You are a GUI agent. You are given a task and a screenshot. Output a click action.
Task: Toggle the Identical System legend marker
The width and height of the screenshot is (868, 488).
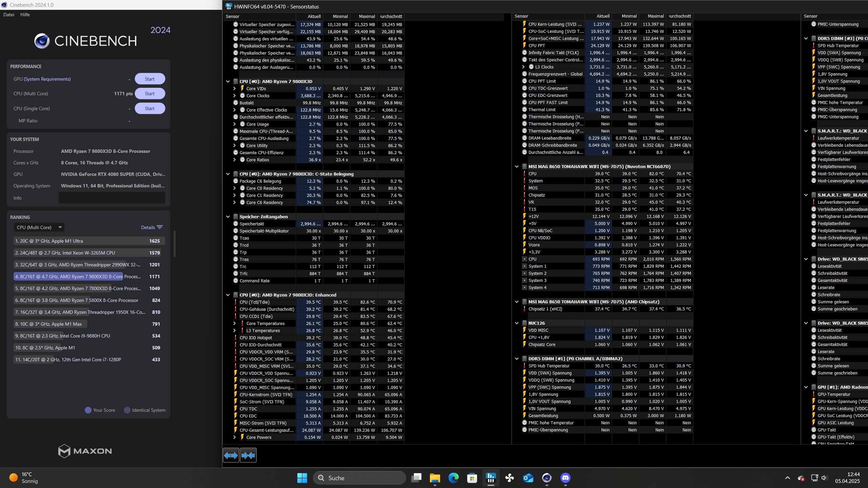pyautogui.click(x=127, y=410)
